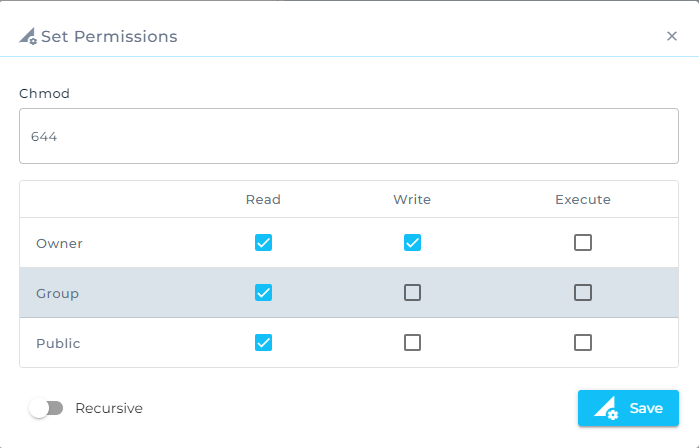Enable Group Write permission
699x448 pixels.
(x=412, y=293)
